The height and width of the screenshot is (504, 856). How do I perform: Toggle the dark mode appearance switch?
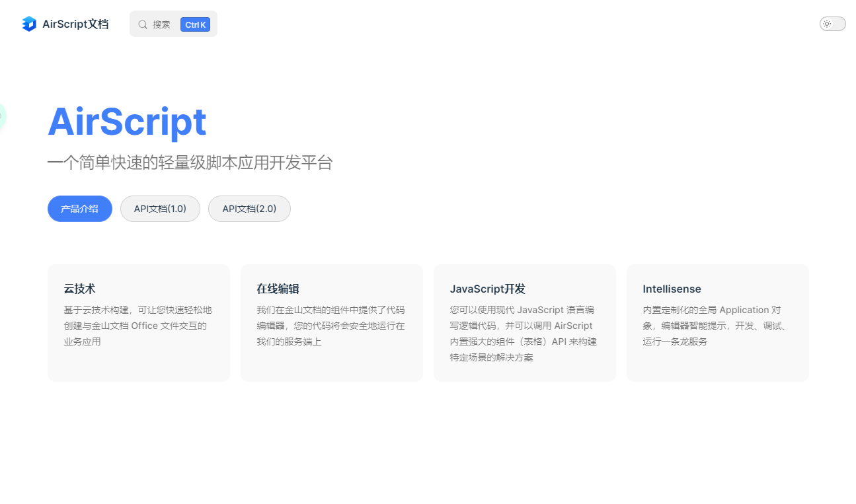[832, 24]
